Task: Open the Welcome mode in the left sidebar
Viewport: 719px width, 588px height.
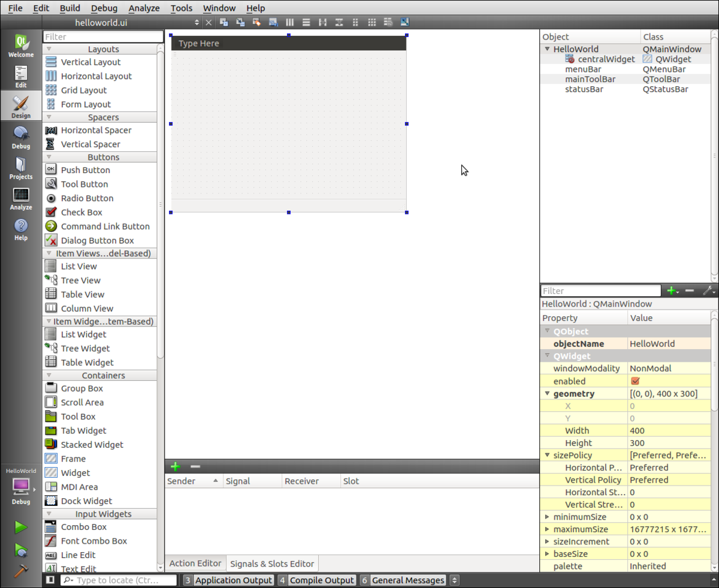Action: (20, 43)
